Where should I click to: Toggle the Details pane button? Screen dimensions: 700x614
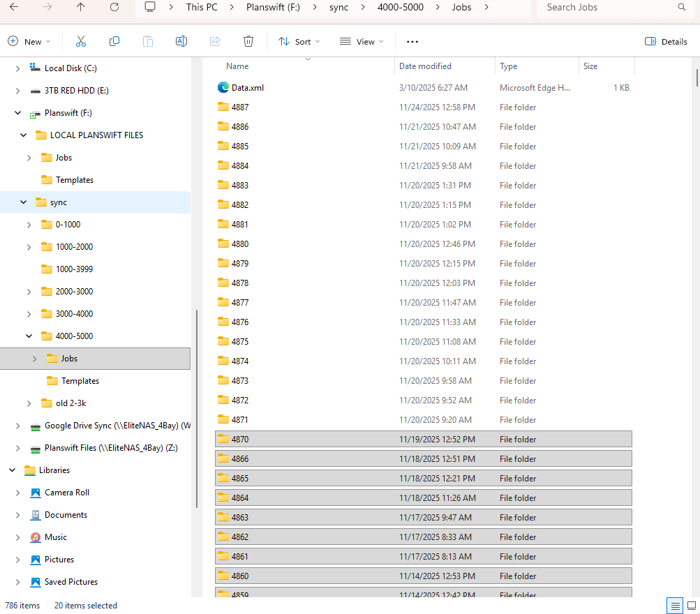click(x=667, y=42)
